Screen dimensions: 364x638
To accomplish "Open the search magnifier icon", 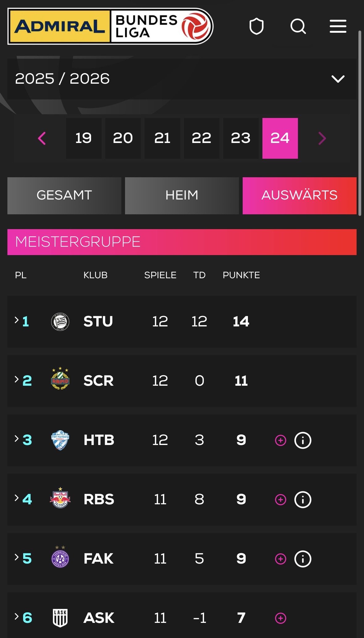I will [x=298, y=26].
